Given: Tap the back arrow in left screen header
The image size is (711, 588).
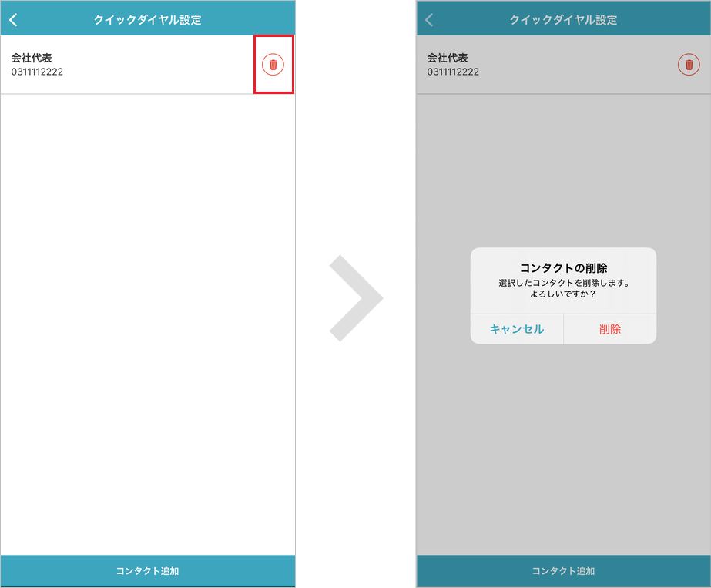Looking at the screenshot, I should pos(14,19).
